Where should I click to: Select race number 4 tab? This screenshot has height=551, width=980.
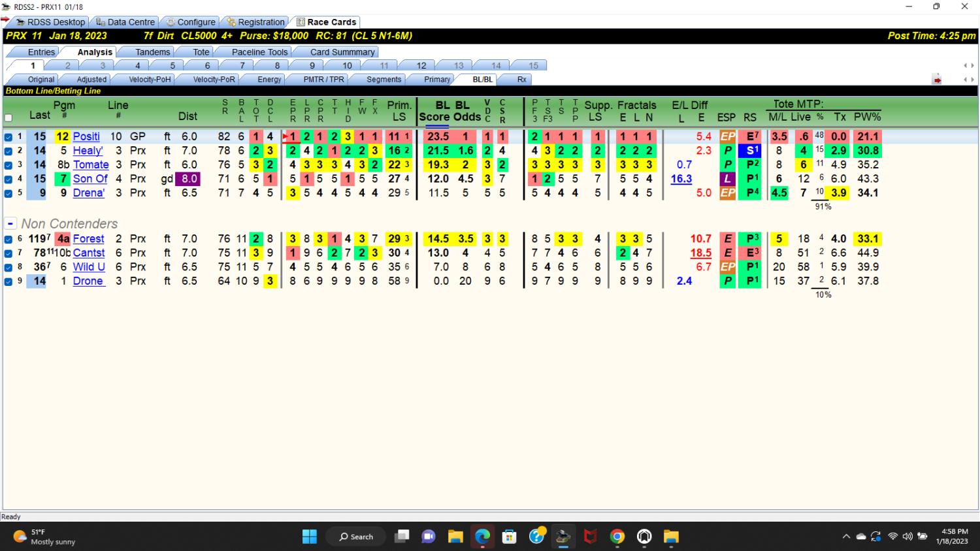click(137, 66)
